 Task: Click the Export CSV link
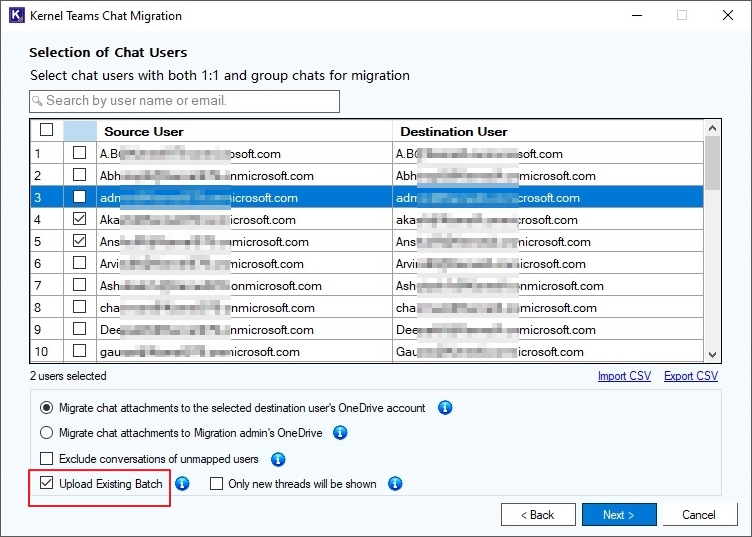coord(691,376)
